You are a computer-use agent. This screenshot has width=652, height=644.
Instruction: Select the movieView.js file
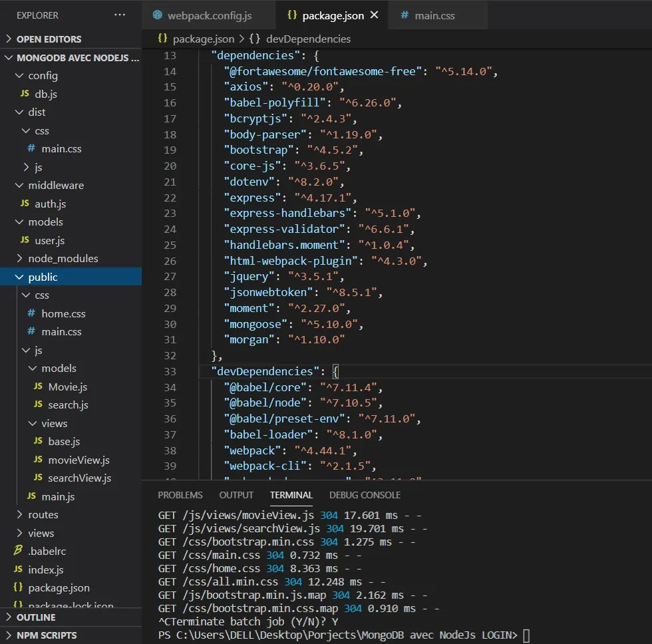79,460
